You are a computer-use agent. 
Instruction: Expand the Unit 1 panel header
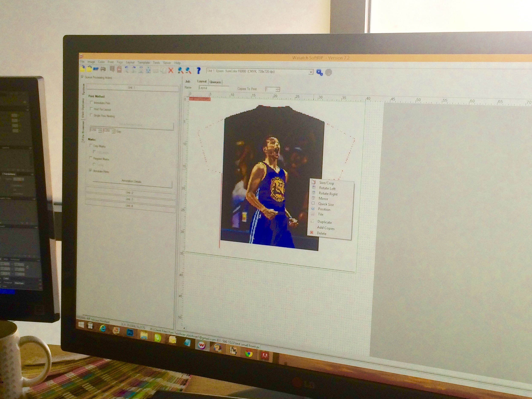pos(133,88)
